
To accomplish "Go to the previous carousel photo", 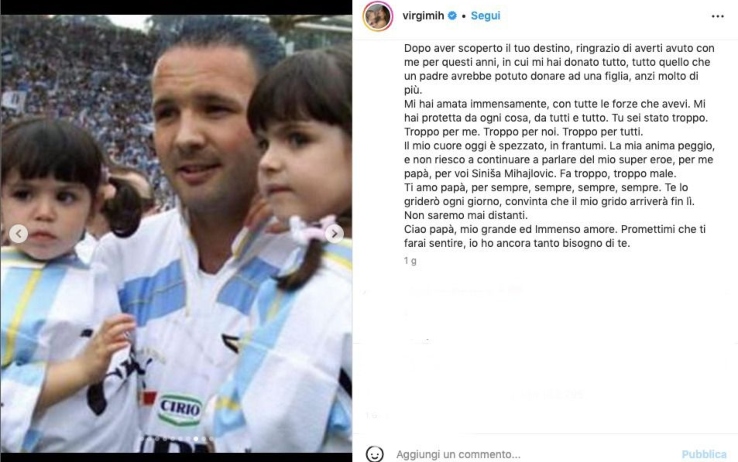I will coord(19,234).
